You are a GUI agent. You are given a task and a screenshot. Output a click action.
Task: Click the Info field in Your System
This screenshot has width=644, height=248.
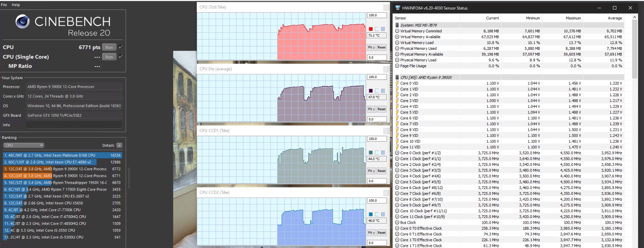(x=74, y=125)
